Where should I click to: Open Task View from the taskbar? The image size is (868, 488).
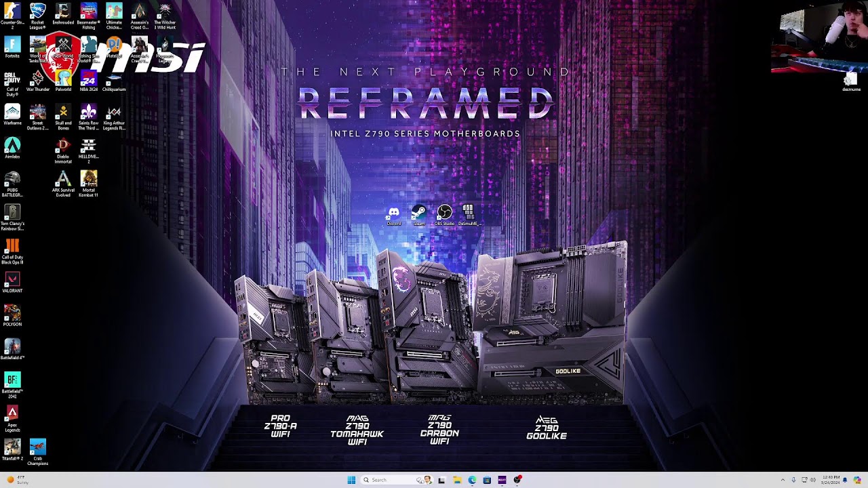[441, 480]
